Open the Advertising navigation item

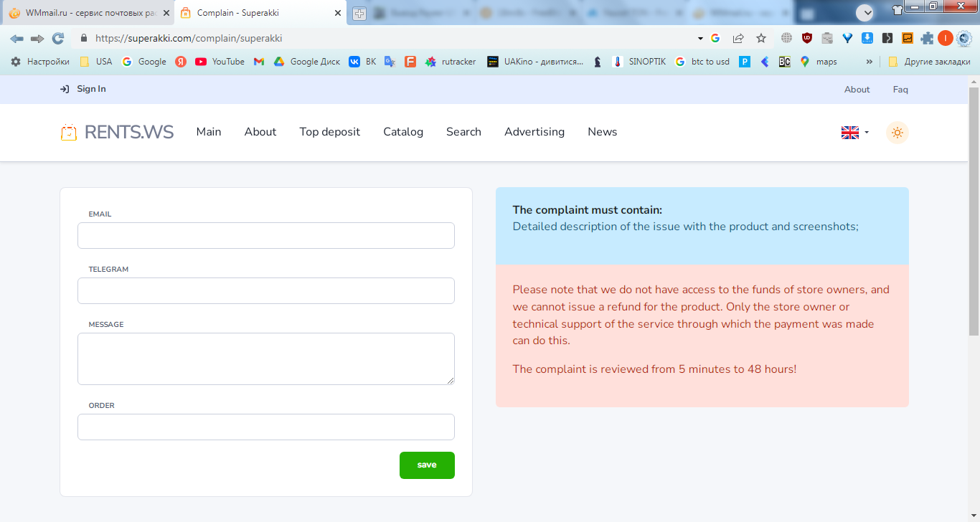[x=534, y=132]
